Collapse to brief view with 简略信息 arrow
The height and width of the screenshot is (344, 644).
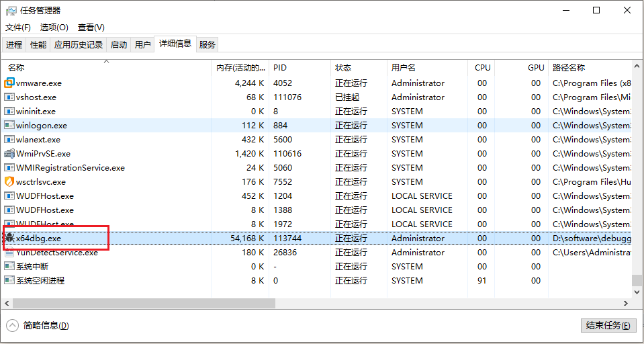click(x=12, y=325)
